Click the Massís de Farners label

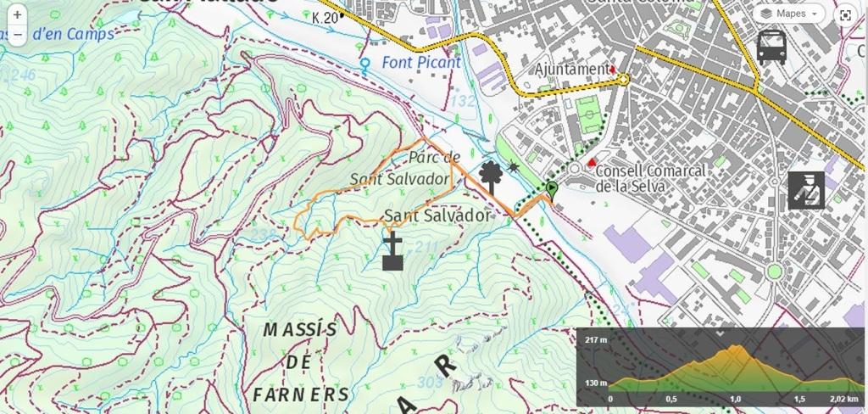(300, 362)
